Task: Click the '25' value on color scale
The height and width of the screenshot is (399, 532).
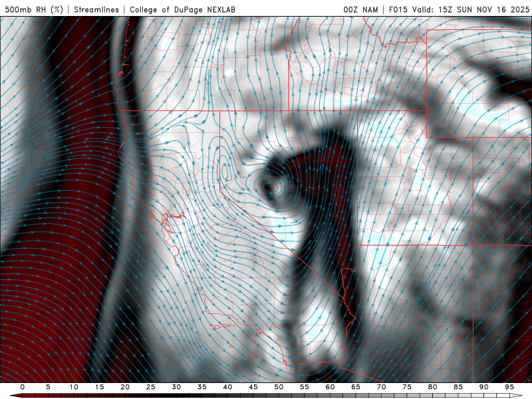Action: click(151, 387)
